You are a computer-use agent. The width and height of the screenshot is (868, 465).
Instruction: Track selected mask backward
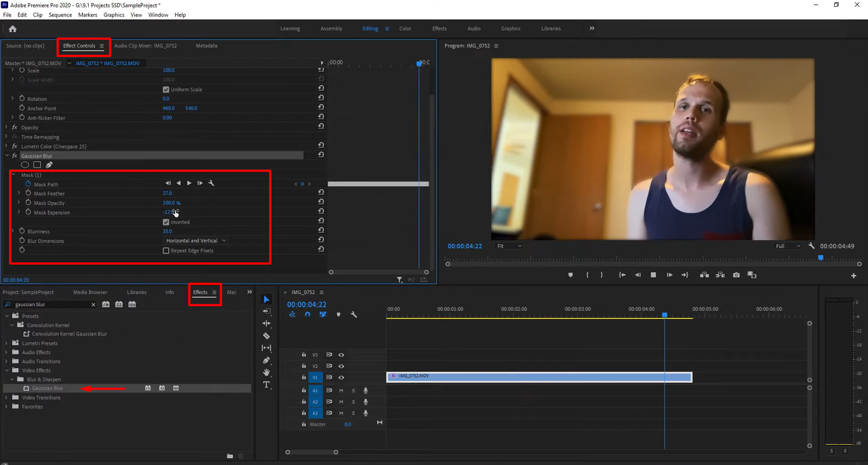(x=178, y=183)
